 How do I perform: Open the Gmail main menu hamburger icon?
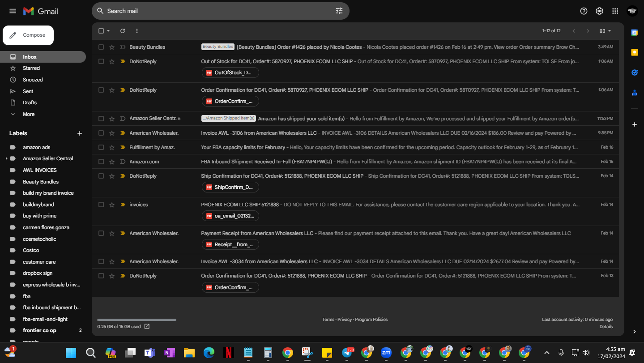tap(13, 11)
